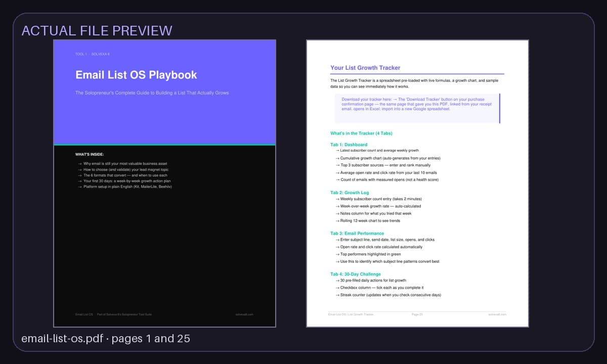Click the 'Tab 1: Dashboard' heading
This screenshot has height=364, width=607.
349,145
